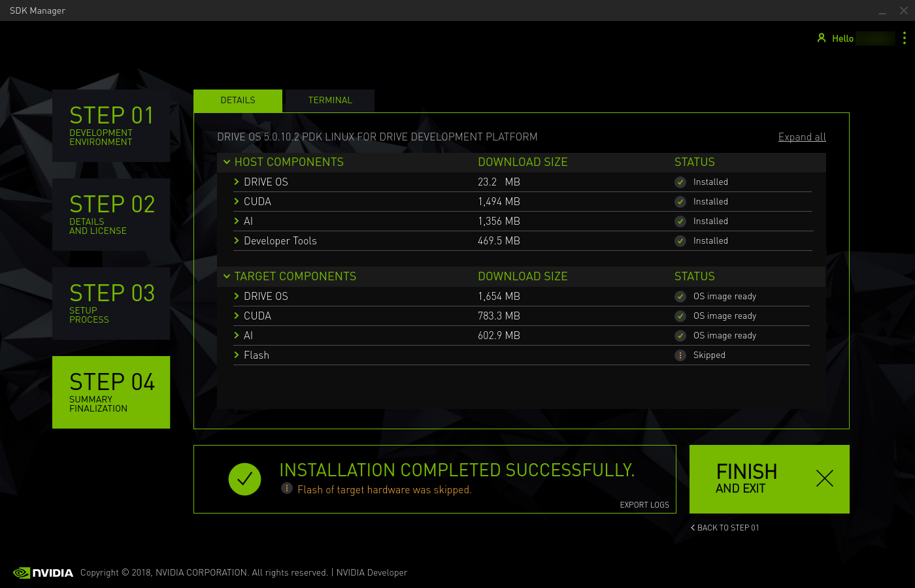Click the OS image ready icon for target AI
Viewport: 915px width, 588px height.
coord(680,336)
